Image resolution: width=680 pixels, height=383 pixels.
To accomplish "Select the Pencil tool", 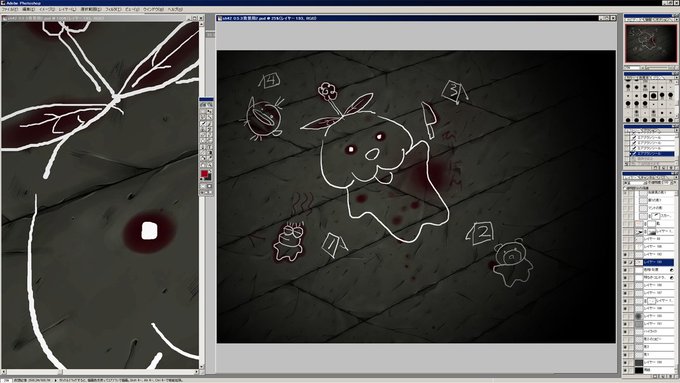I will tap(209, 135).
